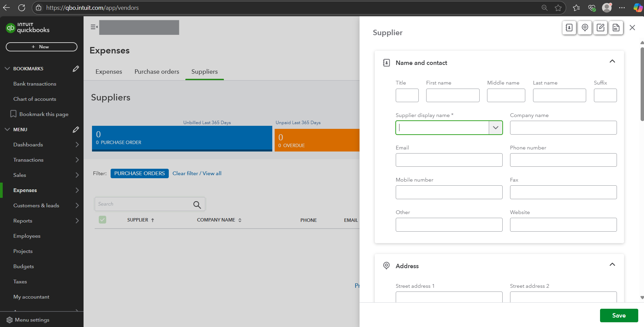Toggle the select-all suppliers checkbox

(102, 220)
